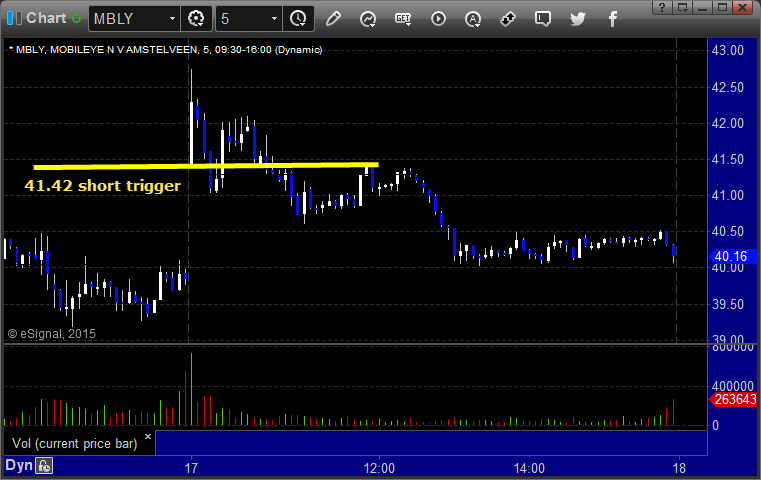The image size is (761, 480).
Task: Click the Dyn time template label
Action: pyautogui.click(x=18, y=465)
